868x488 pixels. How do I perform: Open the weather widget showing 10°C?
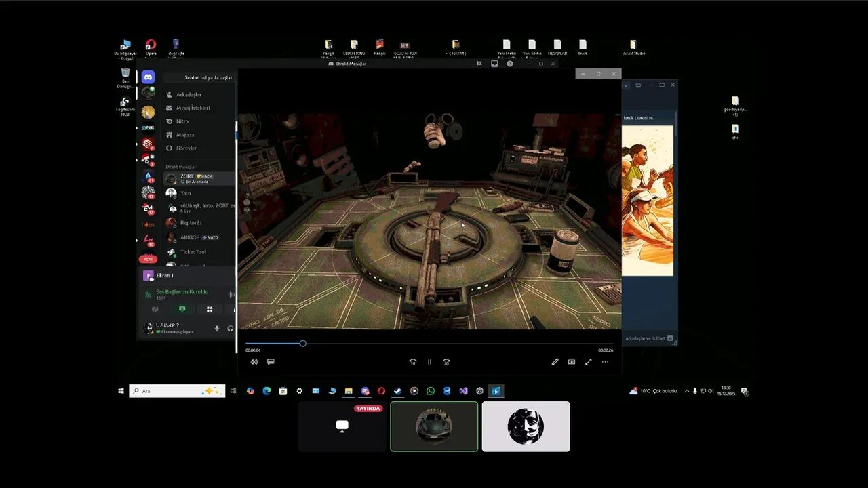click(x=653, y=391)
